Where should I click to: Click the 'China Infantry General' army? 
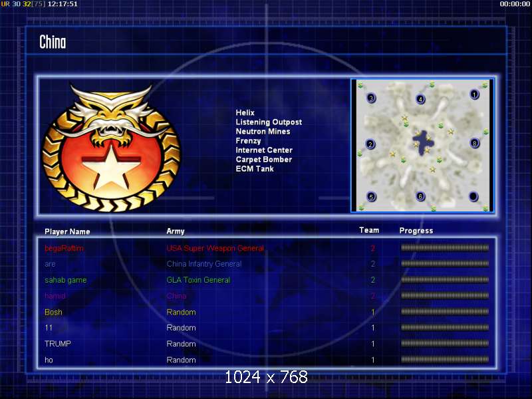[x=204, y=264]
